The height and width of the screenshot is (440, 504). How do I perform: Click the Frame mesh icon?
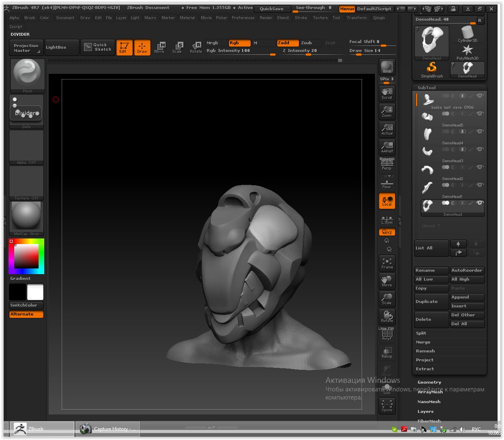387,263
